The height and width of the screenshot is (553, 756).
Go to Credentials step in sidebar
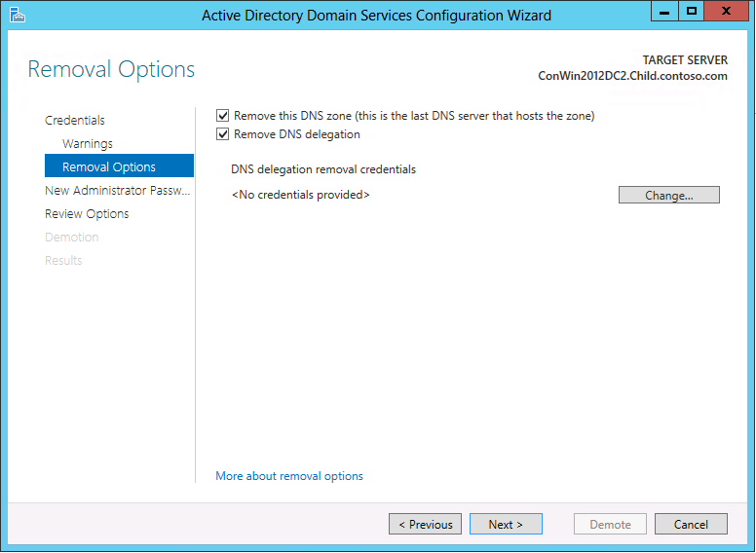(x=75, y=120)
